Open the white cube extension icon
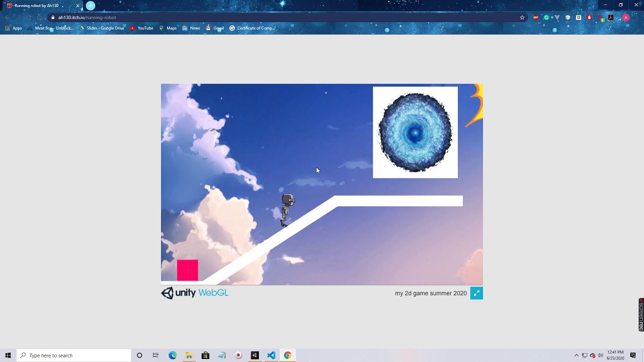Viewport: 644px width, 362px height. coord(568,17)
